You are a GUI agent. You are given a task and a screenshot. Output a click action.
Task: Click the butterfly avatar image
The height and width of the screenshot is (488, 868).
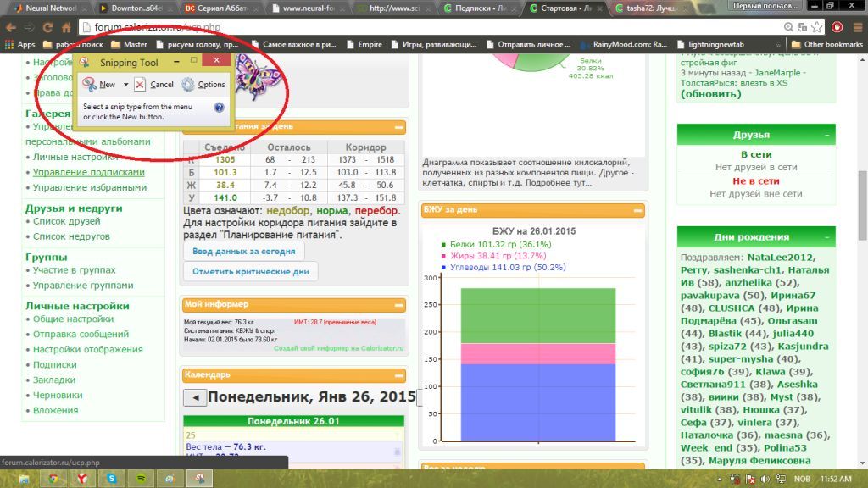[257, 77]
